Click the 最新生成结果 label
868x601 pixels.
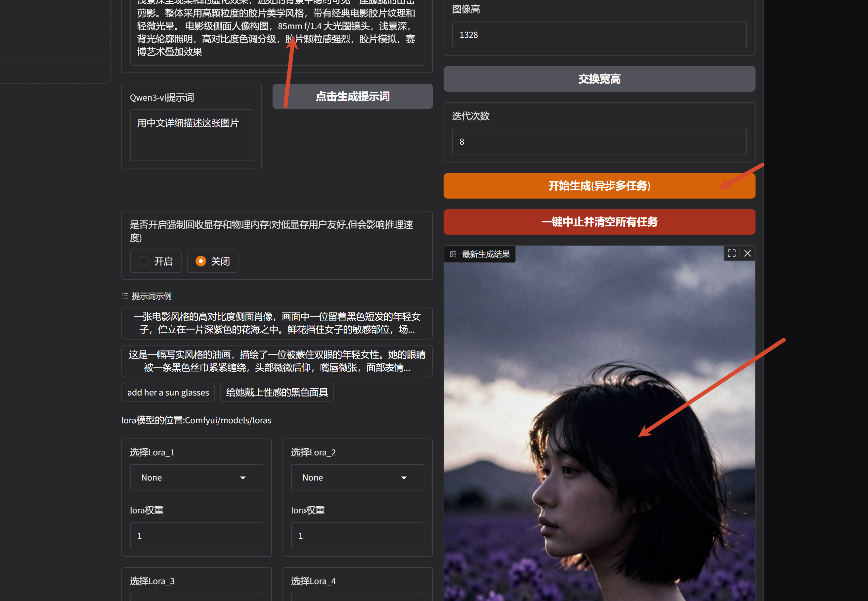click(486, 254)
